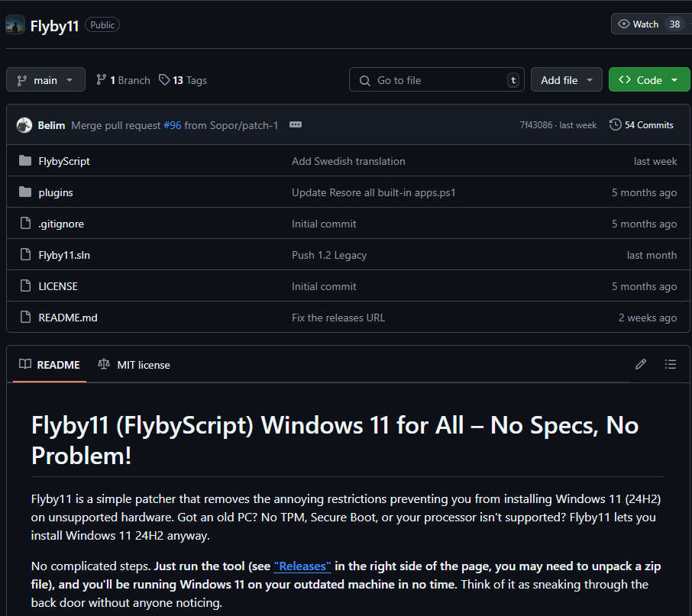Screen dimensions: 692x616
Task: Click the code brackets icon on the Code button
Action: point(625,80)
